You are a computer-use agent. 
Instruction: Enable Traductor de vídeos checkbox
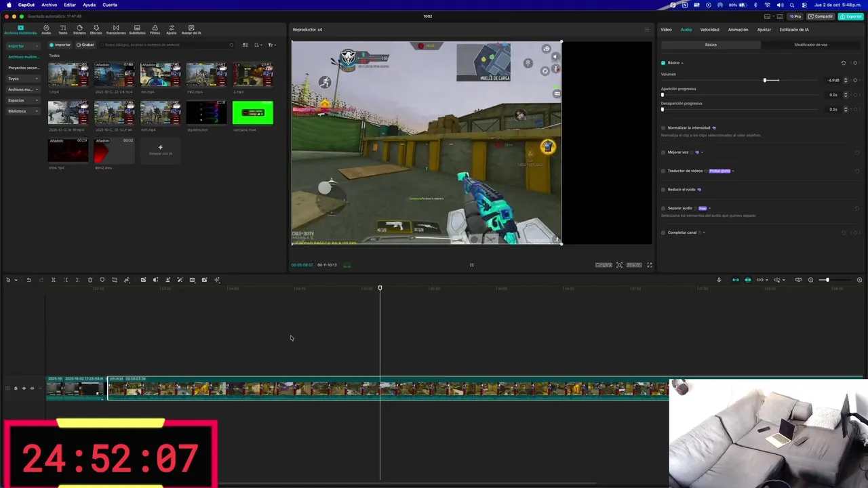click(x=663, y=171)
